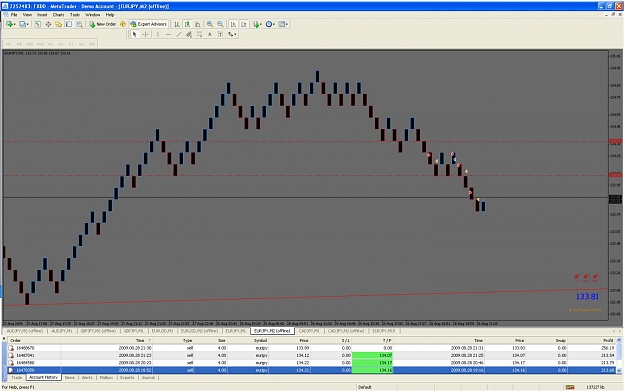This screenshot has width=625, height=392.
Task: Open the Periods clock dropdown
Action: [x=270, y=24]
